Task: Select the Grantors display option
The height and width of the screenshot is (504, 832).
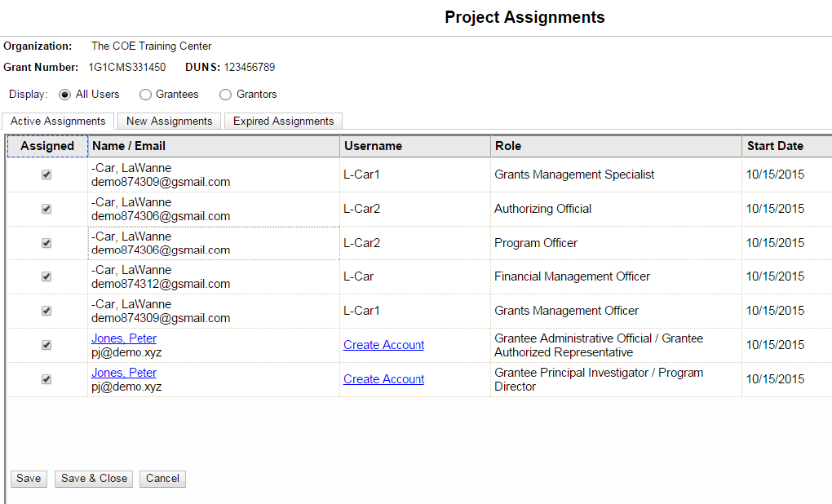Action: 226,95
